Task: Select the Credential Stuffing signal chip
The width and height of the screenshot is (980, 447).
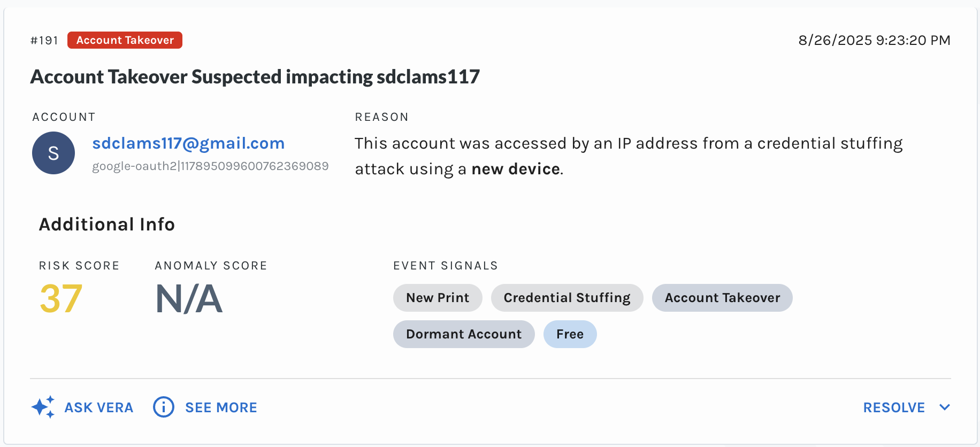Action: [x=567, y=298]
